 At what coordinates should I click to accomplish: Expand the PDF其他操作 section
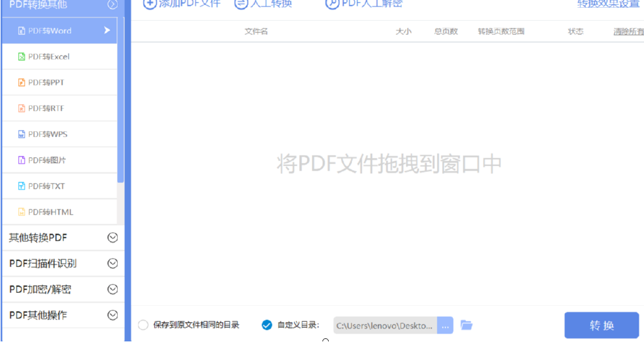(113, 316)
